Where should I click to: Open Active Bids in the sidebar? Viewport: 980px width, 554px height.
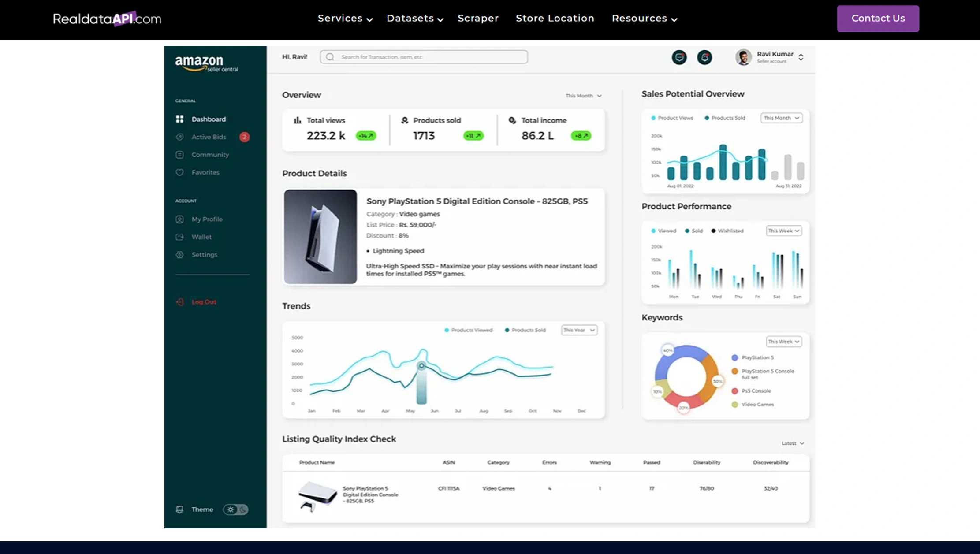tap(209, 137)
